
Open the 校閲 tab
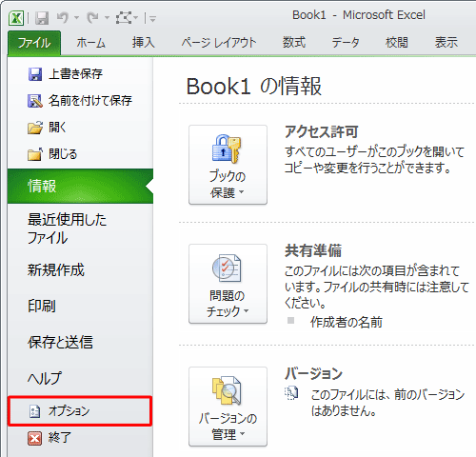click(x=396, y=43)
